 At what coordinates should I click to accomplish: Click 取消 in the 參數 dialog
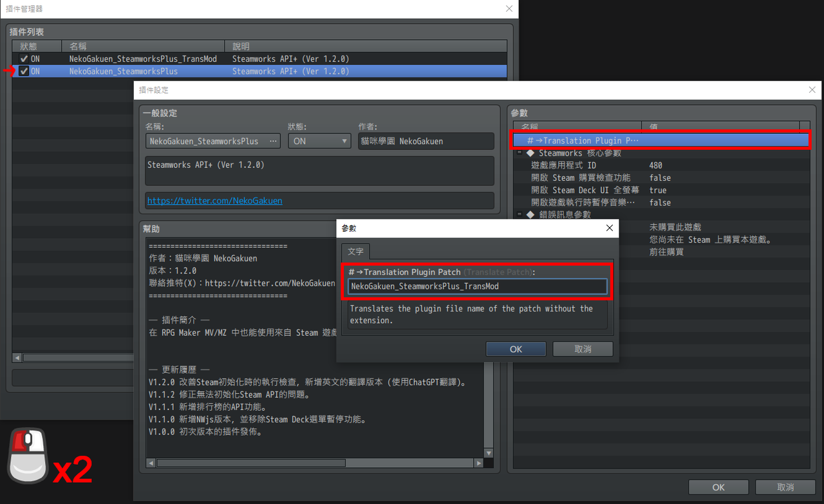pyautogui.click(x=583, y=349)
